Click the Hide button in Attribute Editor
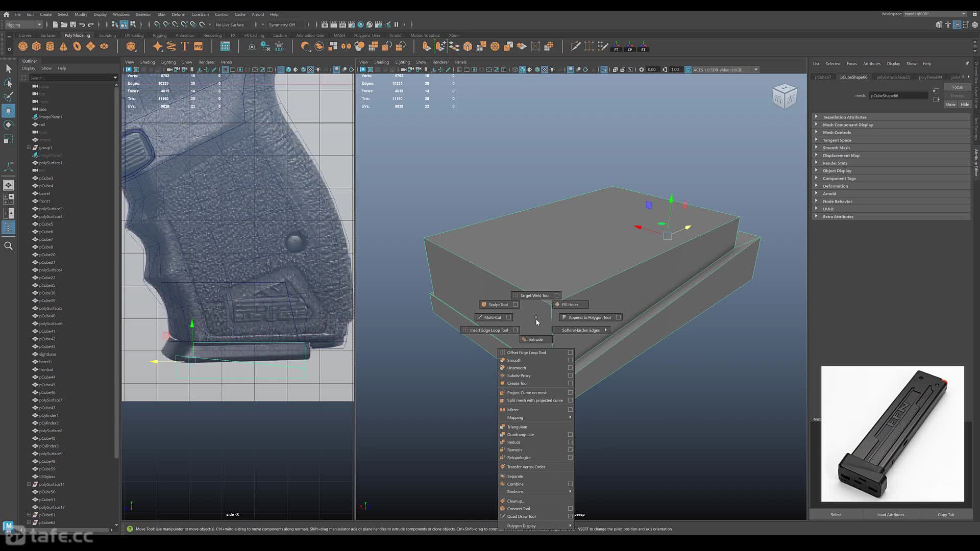980x551 pixels. (x=964, y=105)
